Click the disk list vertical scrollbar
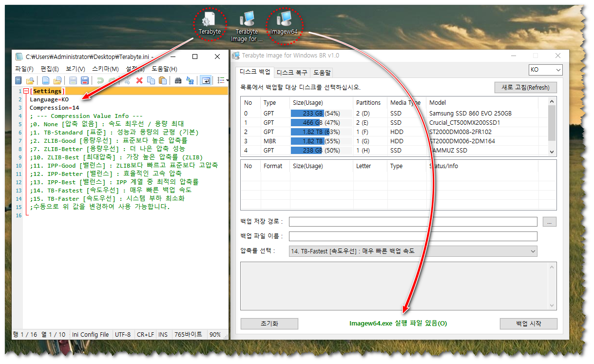Screen dimensions: 594x364 click(552, 126)
